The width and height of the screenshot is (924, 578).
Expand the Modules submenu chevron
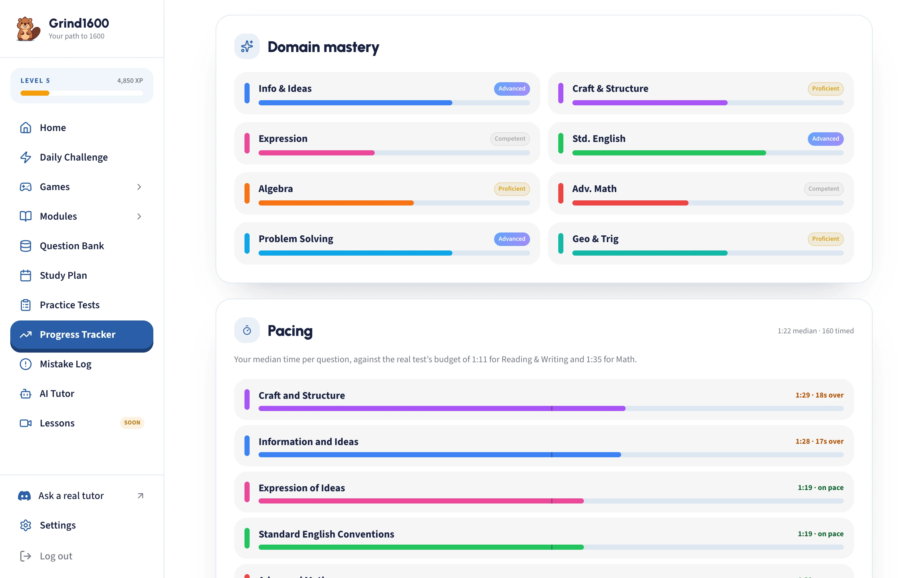pos(139,216)
